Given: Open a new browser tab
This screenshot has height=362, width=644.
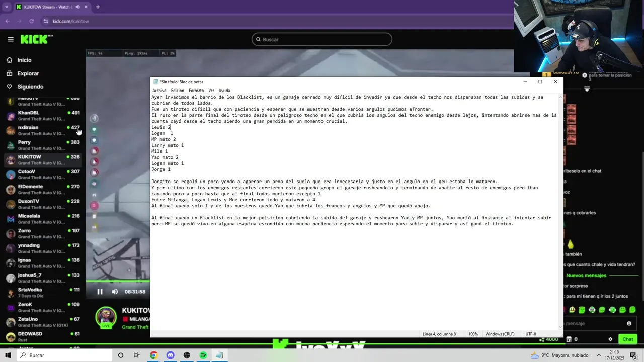Looking at the screenshot, I should pyautogui.click(x=98, y=7).
